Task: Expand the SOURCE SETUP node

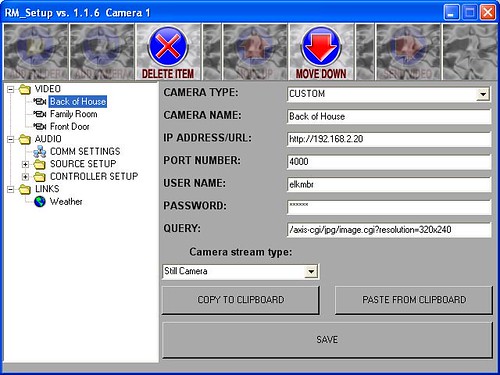Action: pyautogui.click(x=25, y=164)
